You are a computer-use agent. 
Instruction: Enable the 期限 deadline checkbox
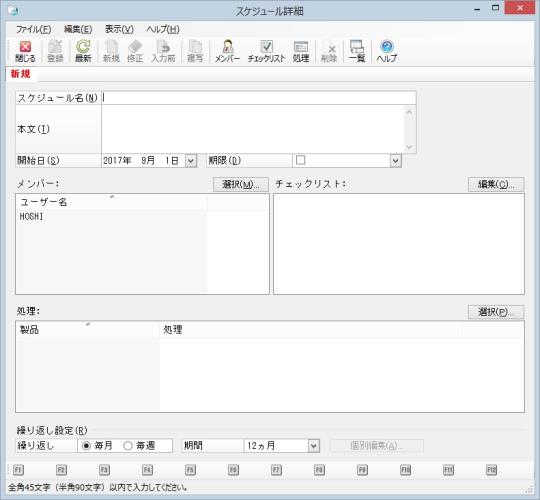coord(301,160)
